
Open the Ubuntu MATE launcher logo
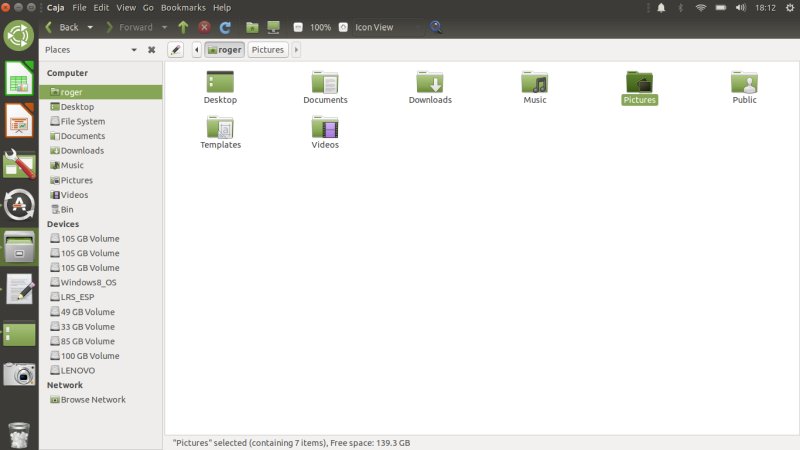[19, 36]
